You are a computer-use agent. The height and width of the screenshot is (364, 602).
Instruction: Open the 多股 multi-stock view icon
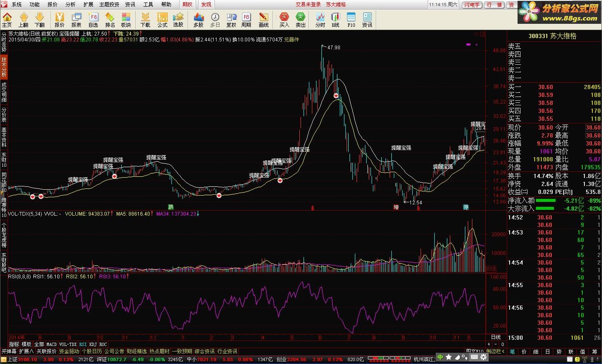pyautogui.click(x=199, y=20)
